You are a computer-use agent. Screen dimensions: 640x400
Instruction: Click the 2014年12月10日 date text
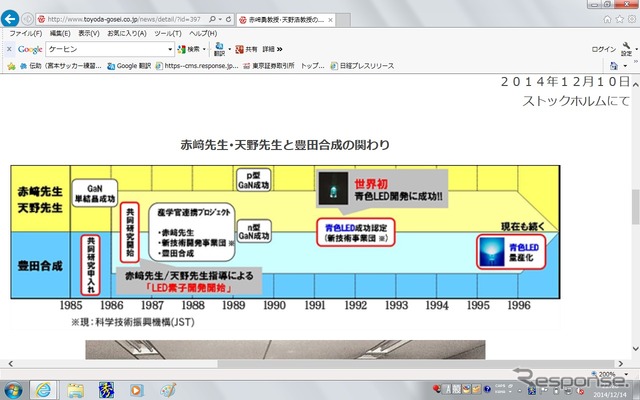pyautogui.click(x=565, y=82)
